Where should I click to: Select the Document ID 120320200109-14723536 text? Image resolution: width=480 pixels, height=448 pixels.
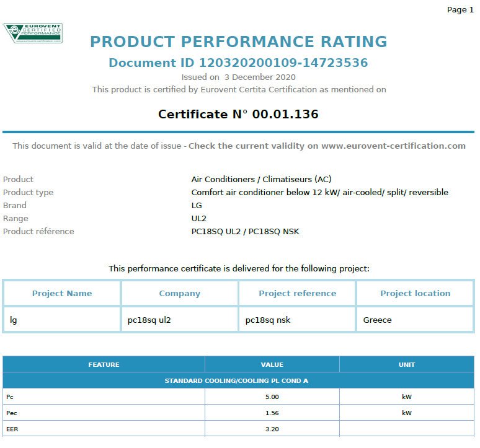239,63
